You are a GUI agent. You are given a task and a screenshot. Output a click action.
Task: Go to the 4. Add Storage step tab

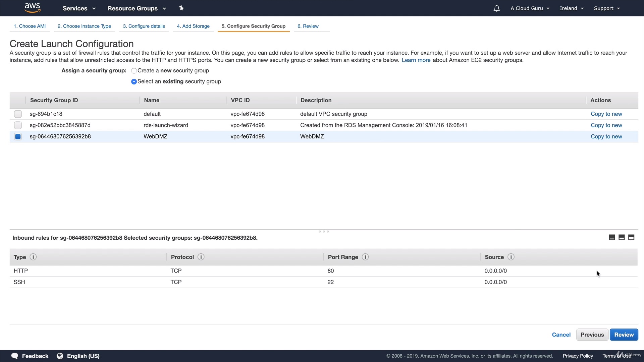tap(193, 26)
